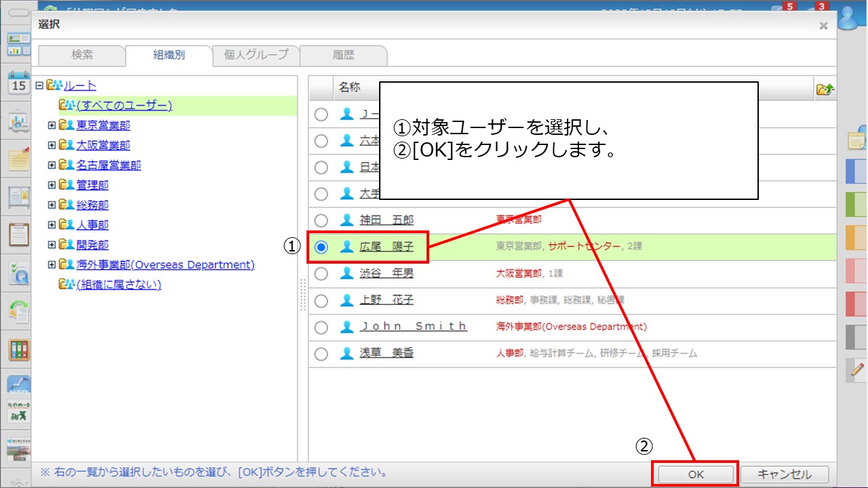Click the pencil edit icon on the right edge
Image resolution: width=868 pixels, height=488 pixels.
(857, 370)
